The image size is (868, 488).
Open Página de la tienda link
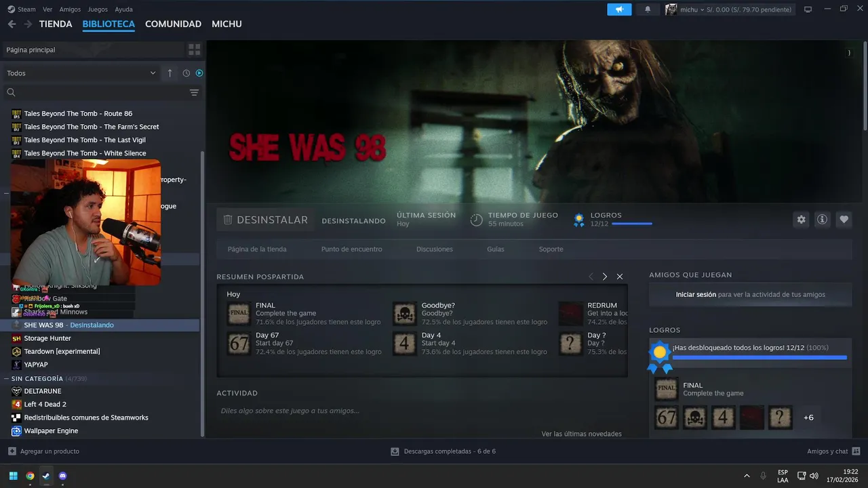tap(257, 249)
